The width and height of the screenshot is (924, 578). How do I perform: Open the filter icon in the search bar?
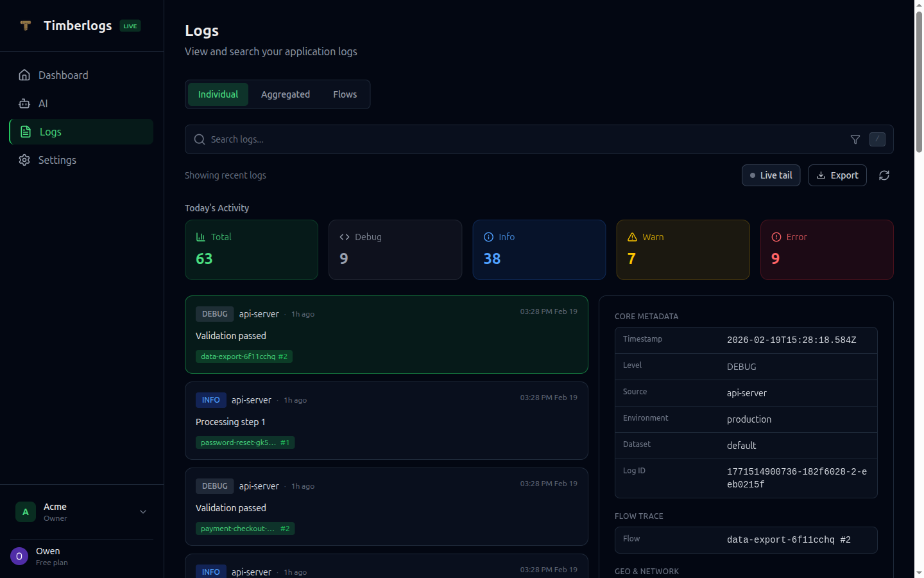855,139
